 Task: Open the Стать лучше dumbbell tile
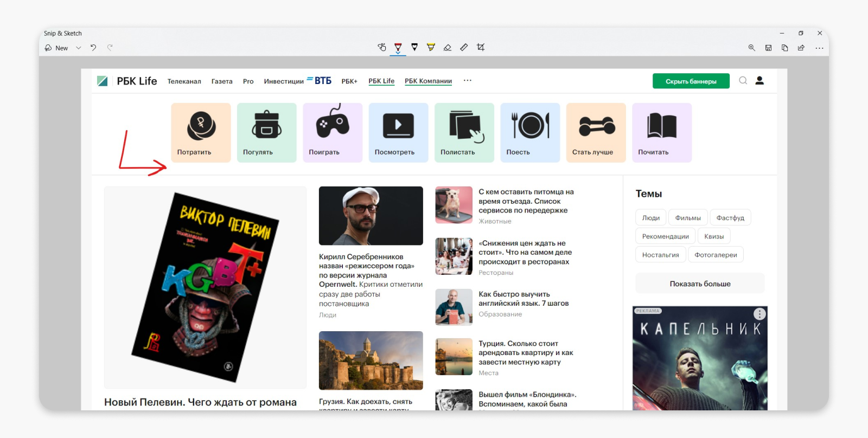[596, 133]
